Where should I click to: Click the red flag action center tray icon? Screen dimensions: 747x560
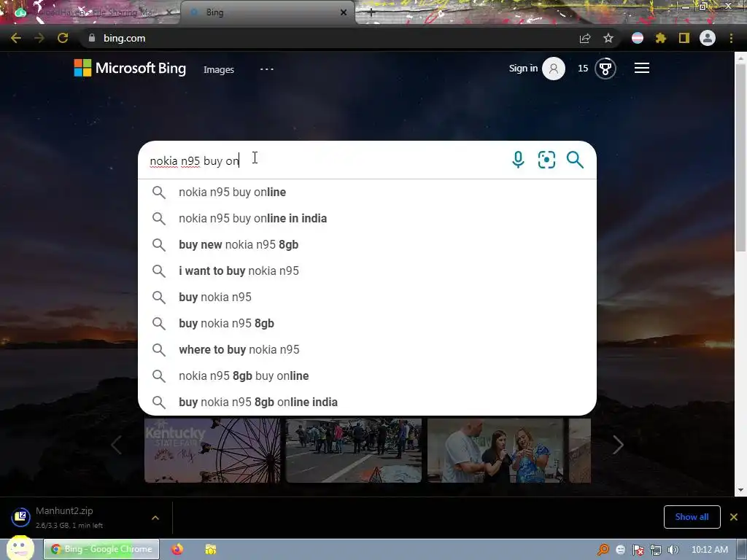(638, 550)
